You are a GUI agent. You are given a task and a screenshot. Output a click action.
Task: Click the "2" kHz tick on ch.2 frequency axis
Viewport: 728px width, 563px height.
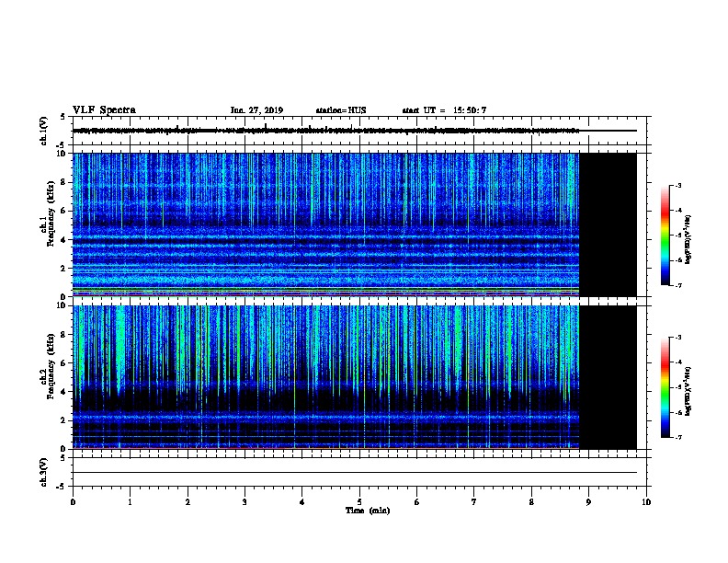(x=63, y=420)
